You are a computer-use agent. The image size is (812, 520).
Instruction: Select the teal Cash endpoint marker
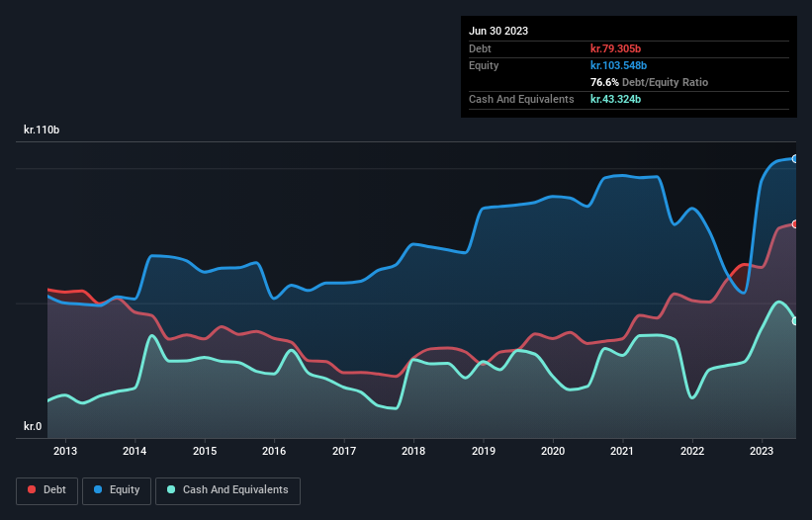[795, 320]
